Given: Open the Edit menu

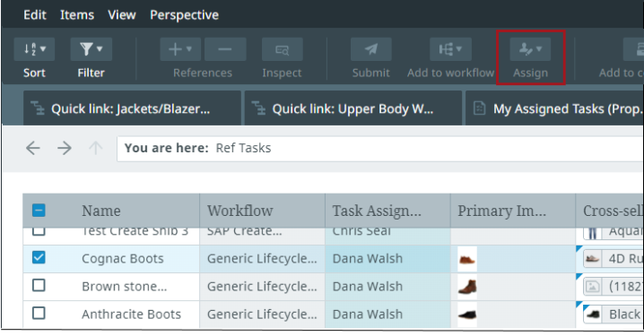Looking at the screenshot, I should [x=35, y=14].
